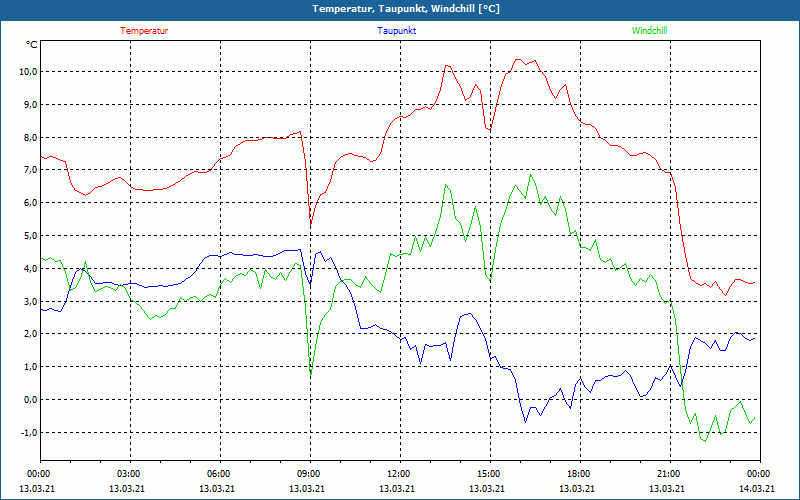Select the -1,0 y-axis value
Image resolution: width=800 pixels, height=500 pixels.
(x=29, y=433)
